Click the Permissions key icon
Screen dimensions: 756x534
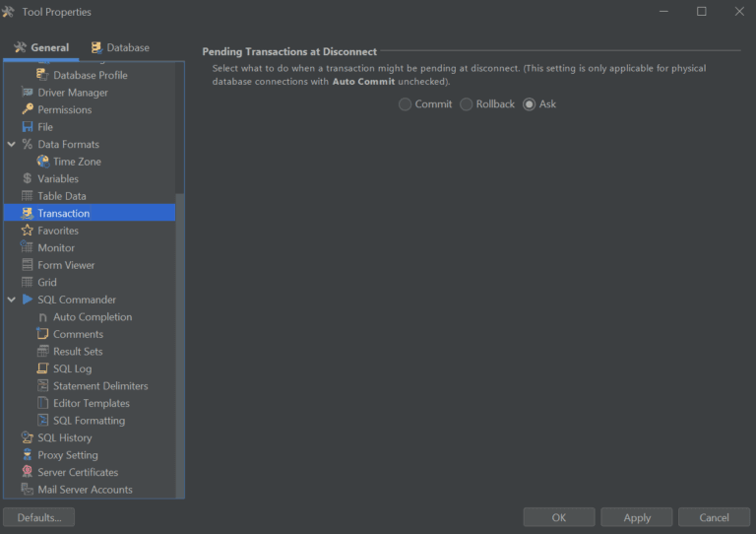tap(28, 109)
